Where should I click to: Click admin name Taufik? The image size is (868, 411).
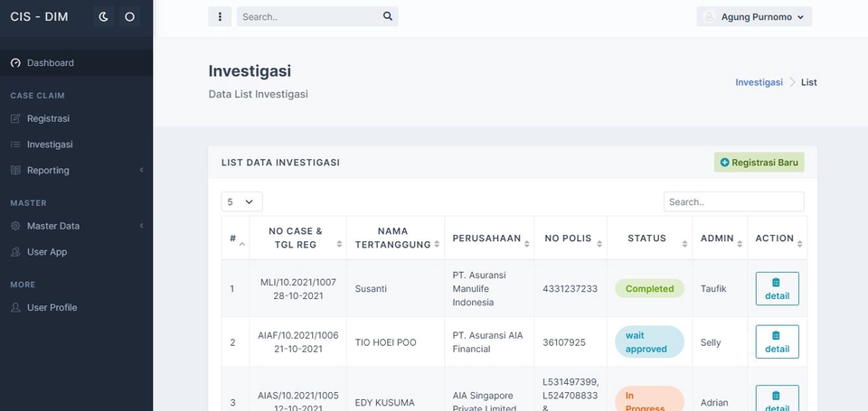tap(713, 289)
